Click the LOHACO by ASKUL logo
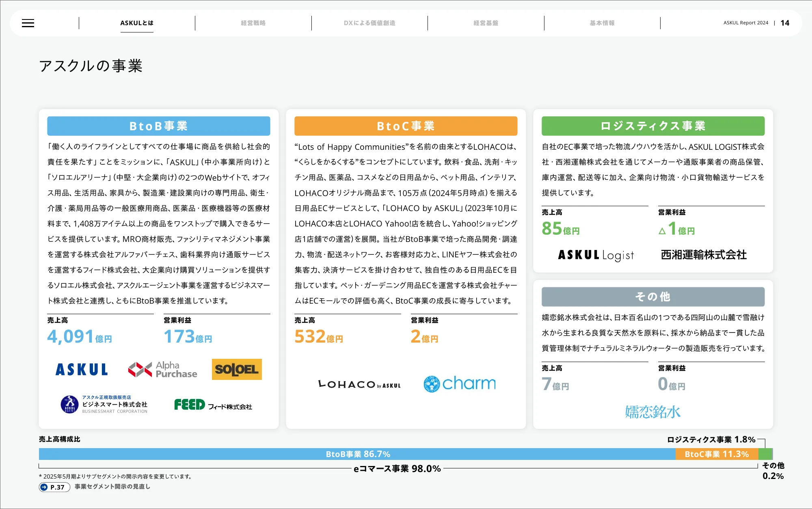 coord(359,384)
